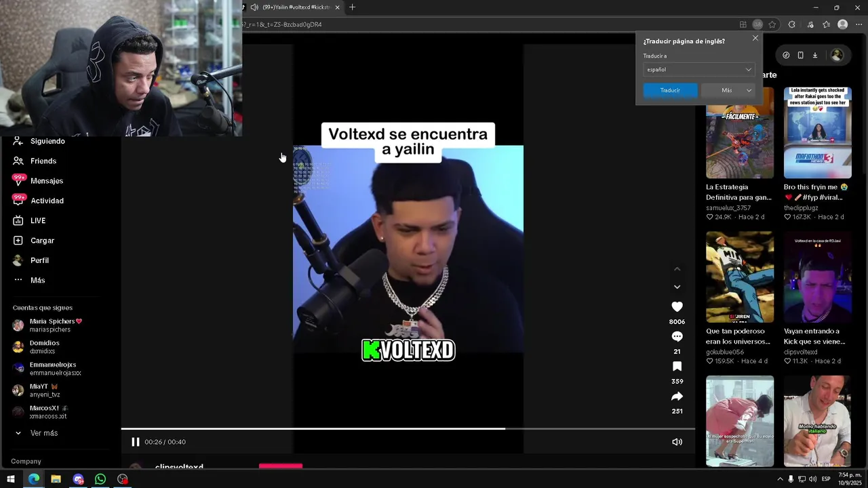The height and width of the screenshot is (488, 868).
Task: Open Más options in sidebar
Action: click(x=28, y=280)
